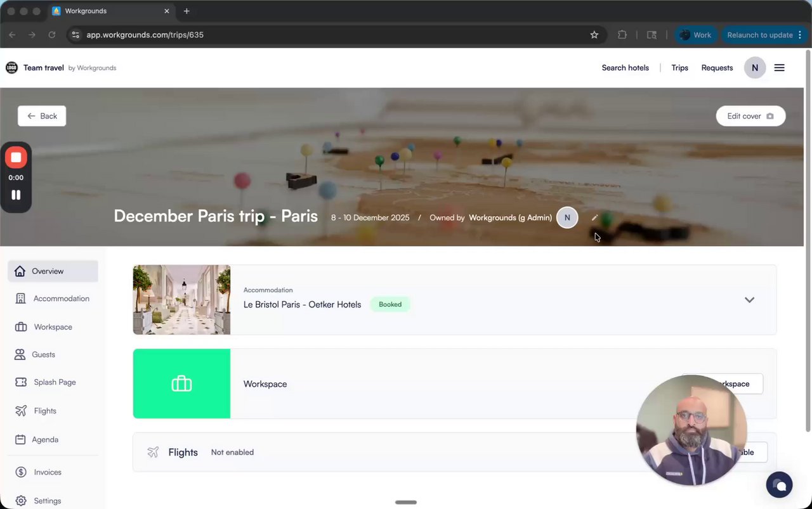This screenshot has height=509, width=812.
Task: Click Relaunch to update button
Action: coord(764,35)
